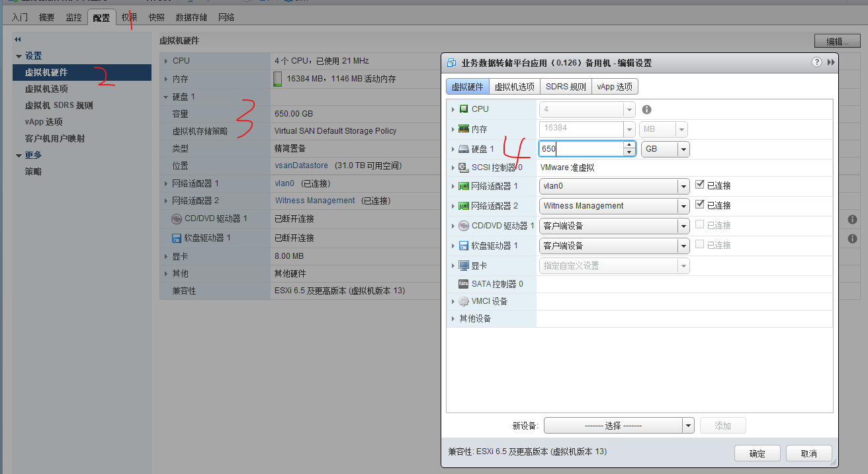The width and height of the screenshot is (868, 474).
Task: Click the floppy drive 1 icon in dialog
Action: point(464,246)
